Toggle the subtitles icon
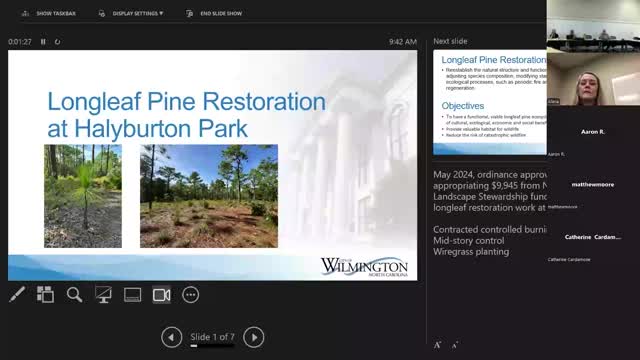Screen dimensions: 640x360 click(x=132, y=295)
